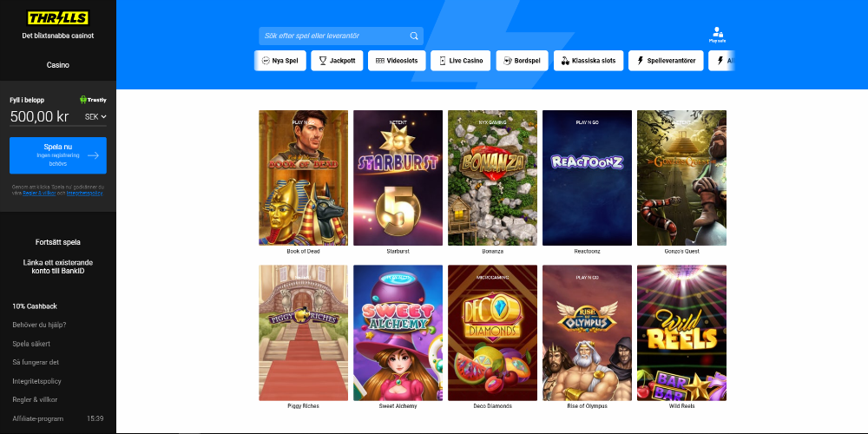868x434 pixels.
Task: Click the Klassiska slots cherry icon
Action: [565, 61]
